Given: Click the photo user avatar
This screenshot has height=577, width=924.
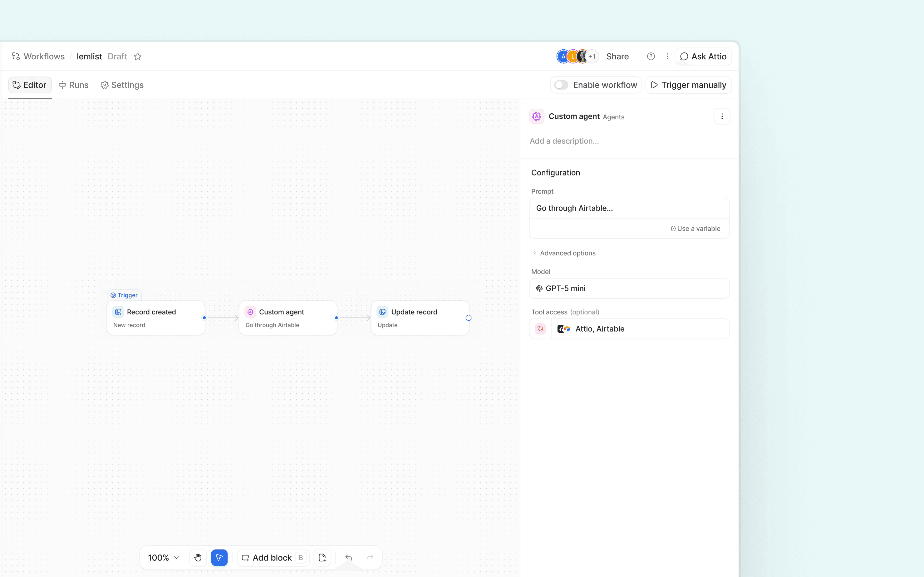Looking at the screenshot, I should 582,57.
